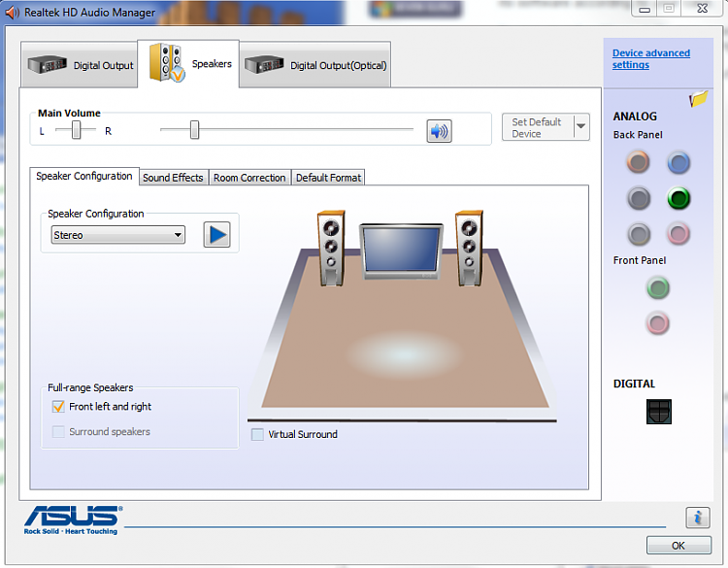The width and height of the screenshot is (728, 568).
Task: Click the Realtek speaker icon in the title bar
Action: tap(12, 13)
